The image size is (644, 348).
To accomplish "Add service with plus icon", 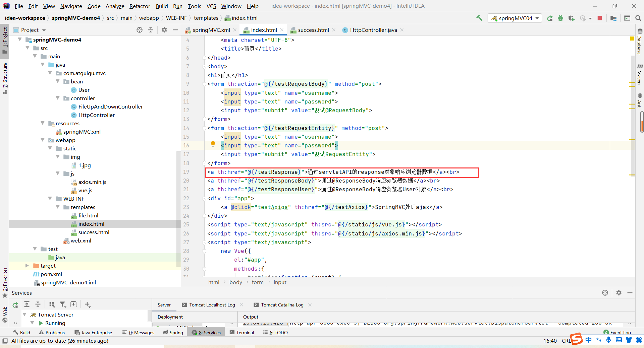I will [x=88, y=304].
